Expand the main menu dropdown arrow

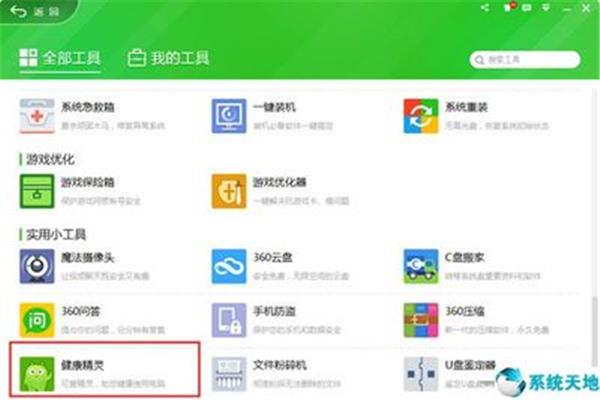pyautogui.click(x=546, y=7)
